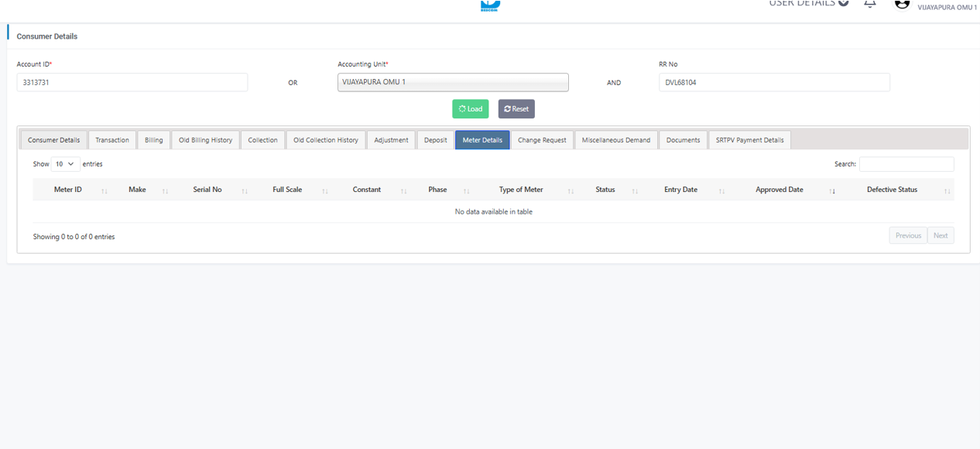Image resolution: width=980 pixels, height=449 pixels.
Task: Expand the USER DETAILS dropdown
Action: [x=808, y=3]
